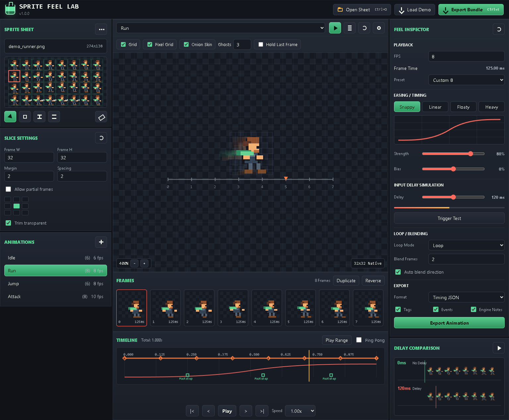The image size is (509, 420).
Task: Add a new animation with plus icon
Action: click(101, 242)
